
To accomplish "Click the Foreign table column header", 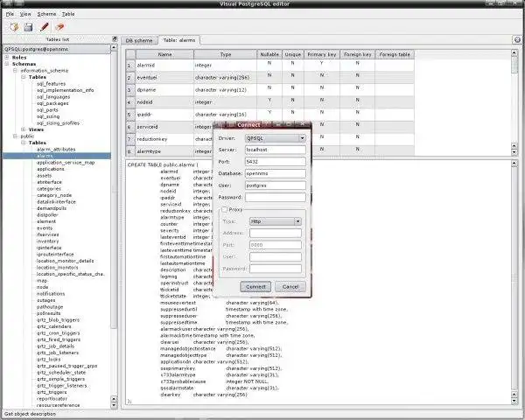I will [395, 54].
